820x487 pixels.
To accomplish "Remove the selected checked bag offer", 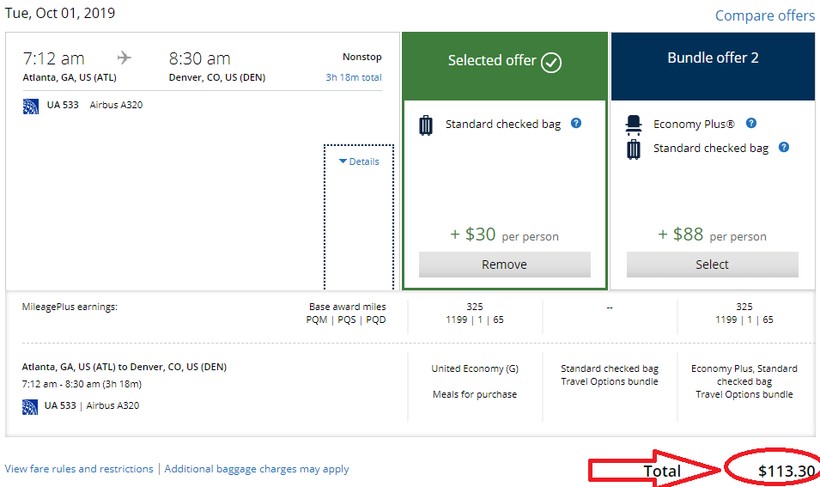I will pyautogui.click(x=504, y=265).
